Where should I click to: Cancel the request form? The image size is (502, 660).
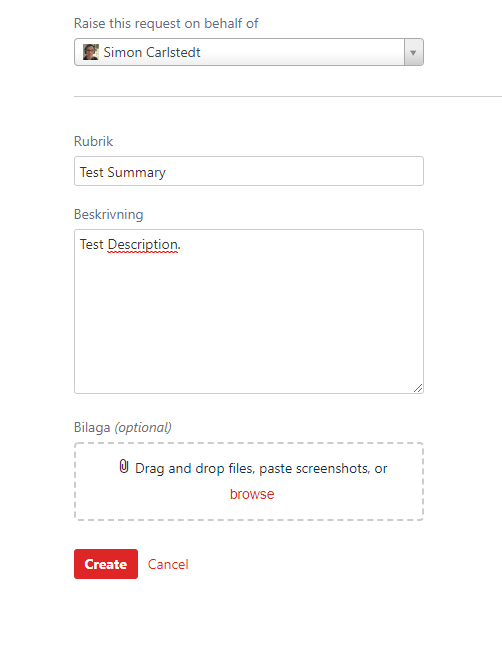[168, 564]
